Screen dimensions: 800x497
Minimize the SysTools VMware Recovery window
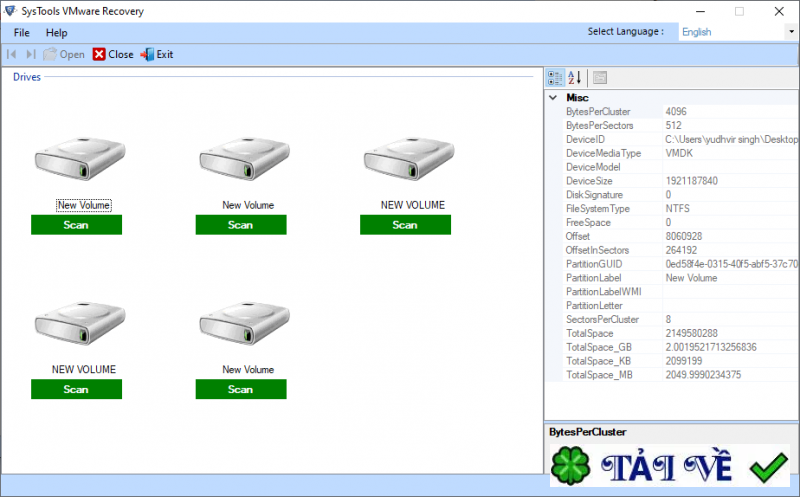(x=701, y=11)
